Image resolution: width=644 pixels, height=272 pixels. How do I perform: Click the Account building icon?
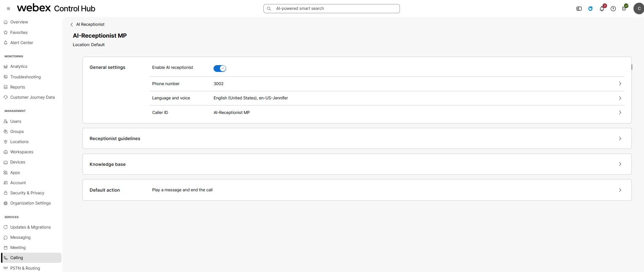[5, 183]
